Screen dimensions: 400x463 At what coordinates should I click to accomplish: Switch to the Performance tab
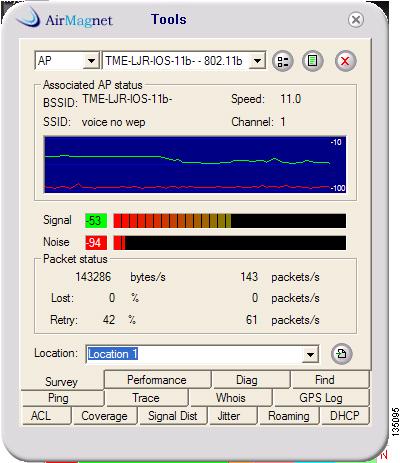(157, 380)
